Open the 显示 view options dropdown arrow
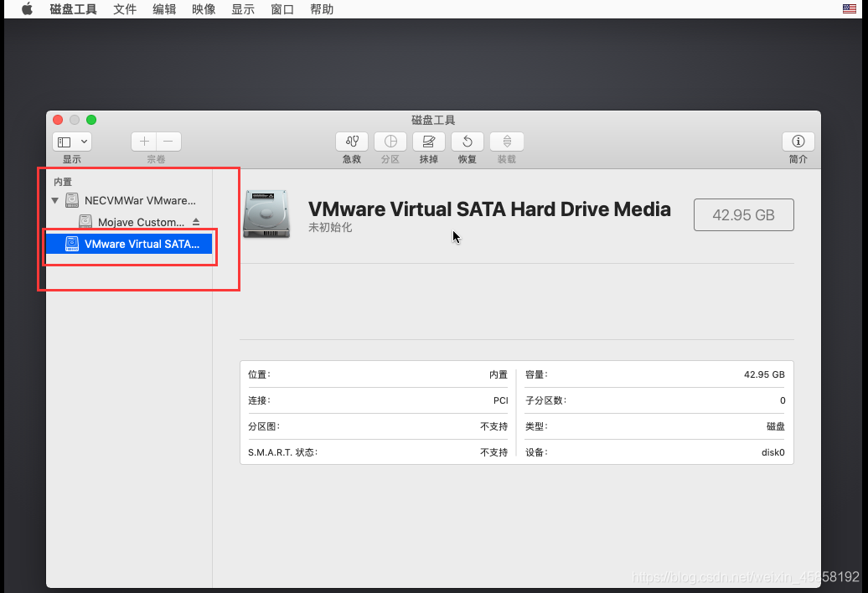The height and width of the screenshot is (593, 868). pos(84,142)
